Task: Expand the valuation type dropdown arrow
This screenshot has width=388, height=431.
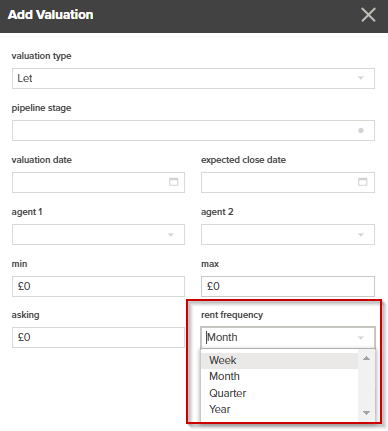Action: click(x=360, y=78)
